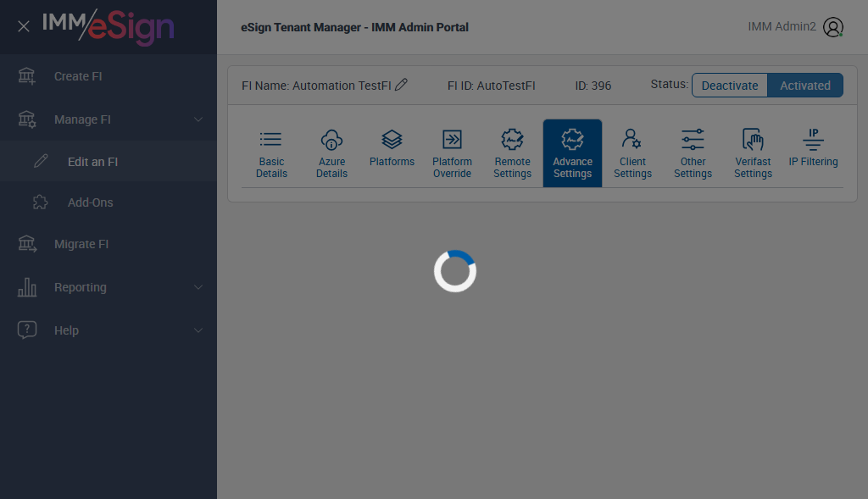Screen dimensions: 868x499
Task: Click the ID: 396 text
Action: [593, 86]
